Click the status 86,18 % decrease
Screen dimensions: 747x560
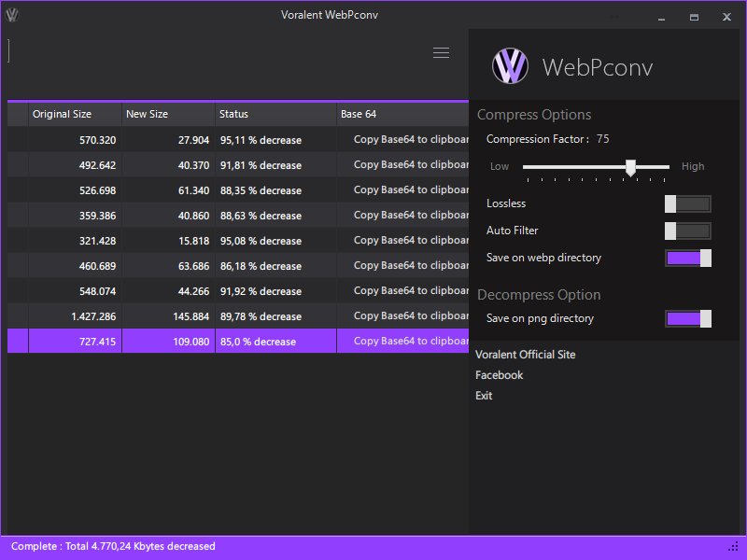pos(261,266)
